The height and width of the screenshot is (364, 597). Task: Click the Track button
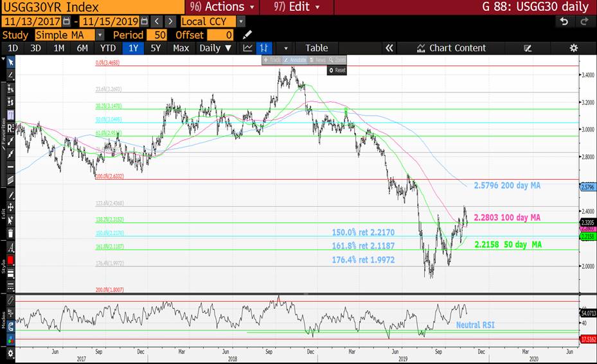[x=272, y=60]
